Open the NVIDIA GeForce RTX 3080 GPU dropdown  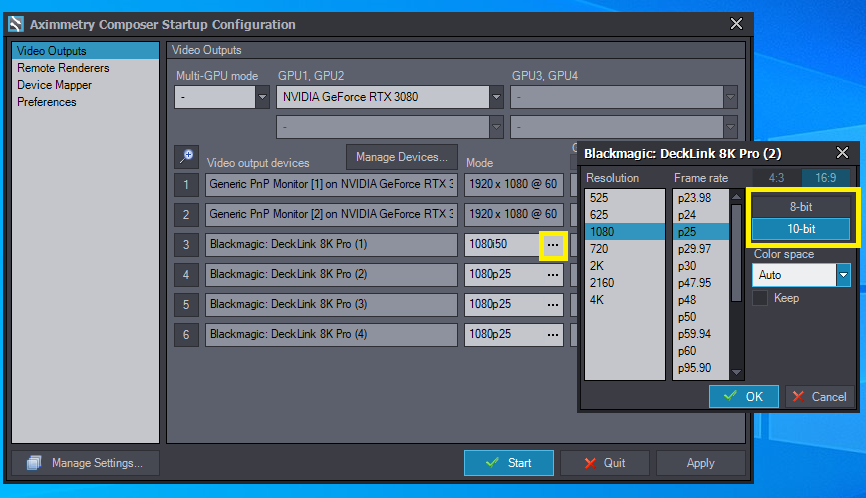(497, 97)
